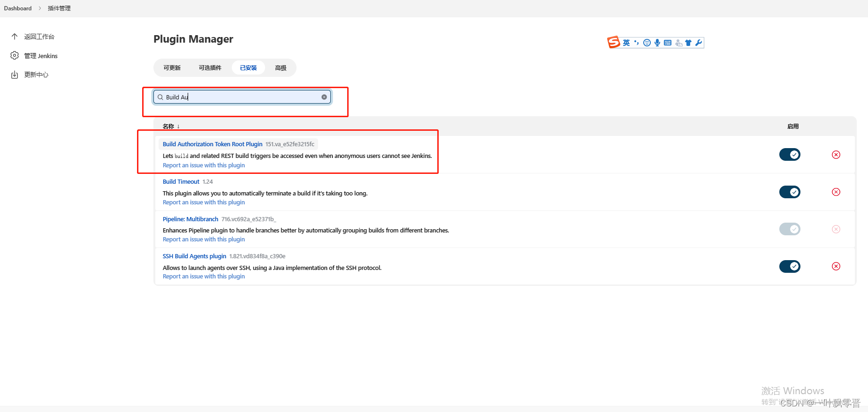The height and width of the screenshot is (412, 868).
Task: Click the 启用 column header
Action: pos(793,127)
